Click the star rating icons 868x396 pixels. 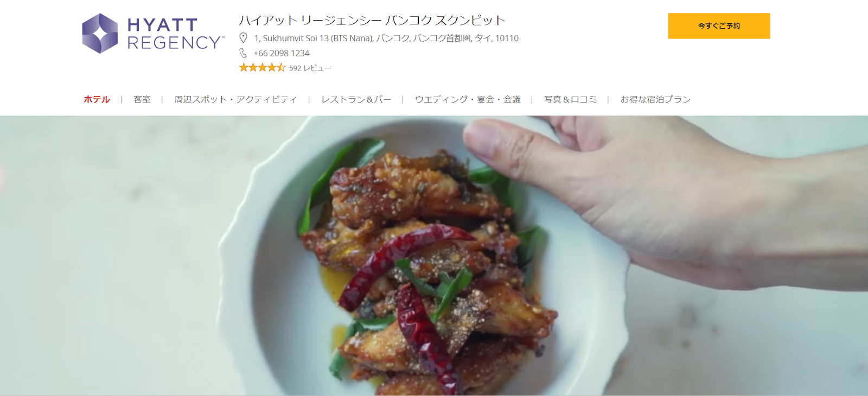tap(262, 67)
